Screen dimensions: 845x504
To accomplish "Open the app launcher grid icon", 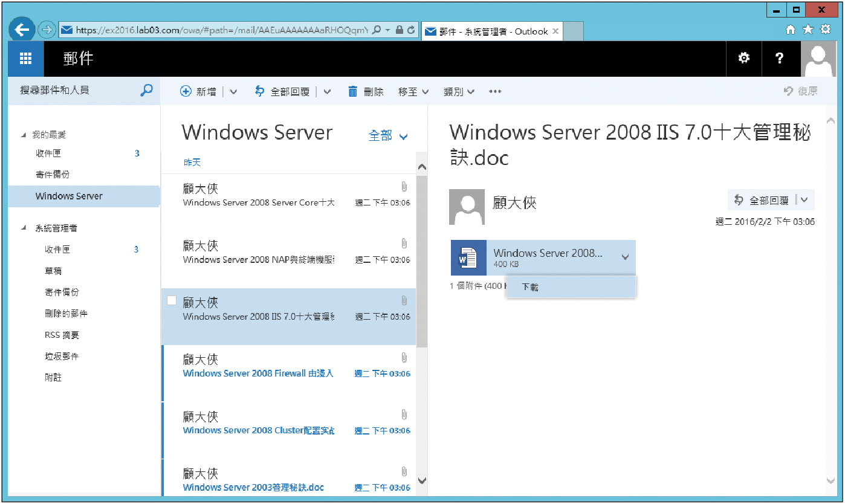I will tap(25, 59).
